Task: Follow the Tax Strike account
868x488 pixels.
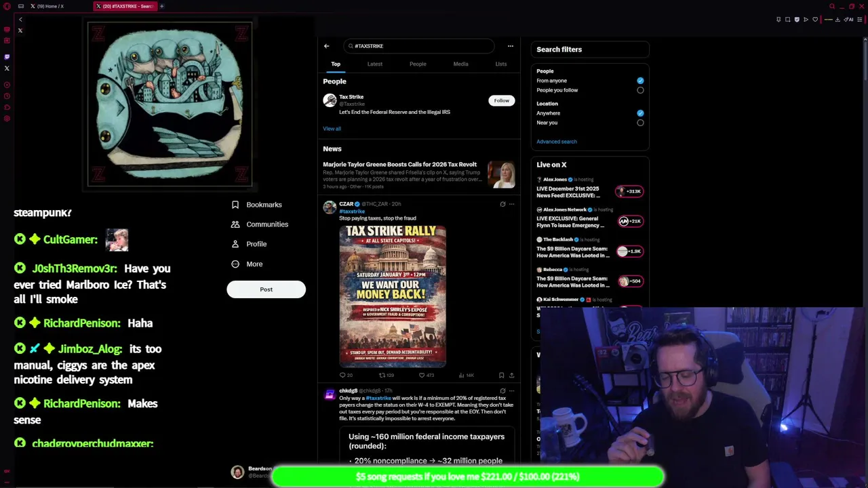Action: click(x=501, y=100)
